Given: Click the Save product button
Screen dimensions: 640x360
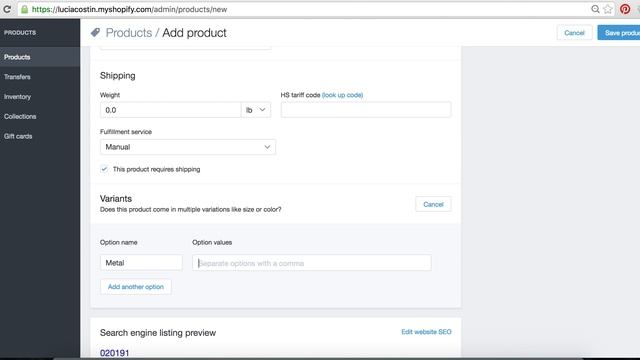Looking at the screenshot, I should coord(619,33).
